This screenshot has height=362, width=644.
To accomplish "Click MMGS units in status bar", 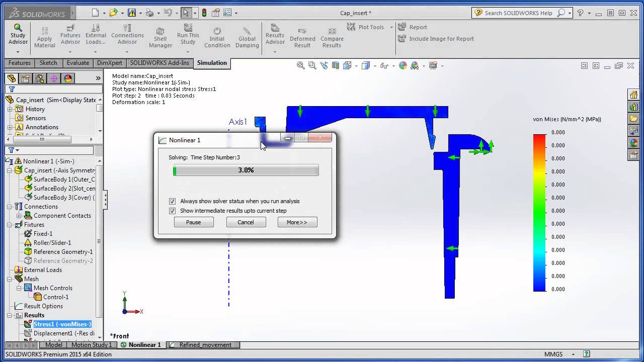I will (x=553, y=354).
